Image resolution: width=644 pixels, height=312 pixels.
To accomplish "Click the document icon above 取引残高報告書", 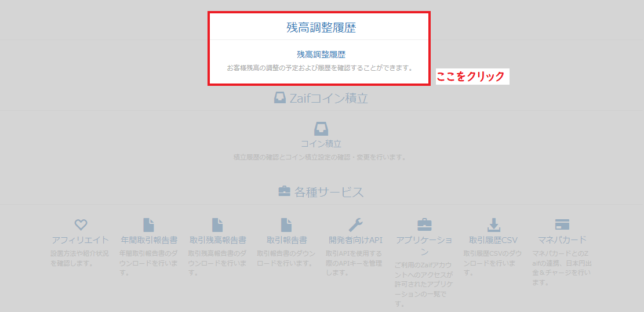I will (218, 225).
